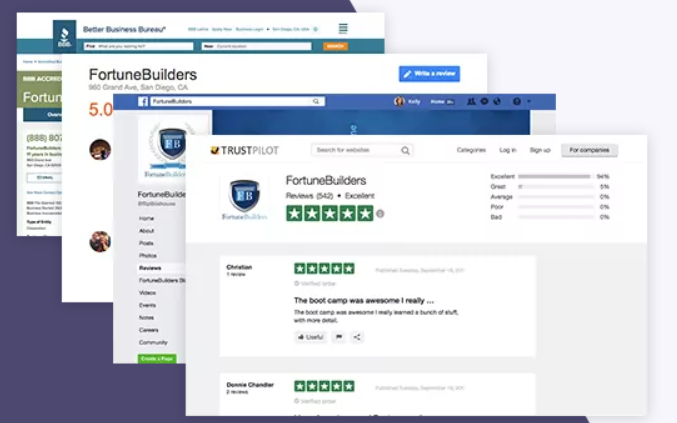The image size is (677, 423).
Task: Click For companies button on Trustpilot
Action: [589, 150]
